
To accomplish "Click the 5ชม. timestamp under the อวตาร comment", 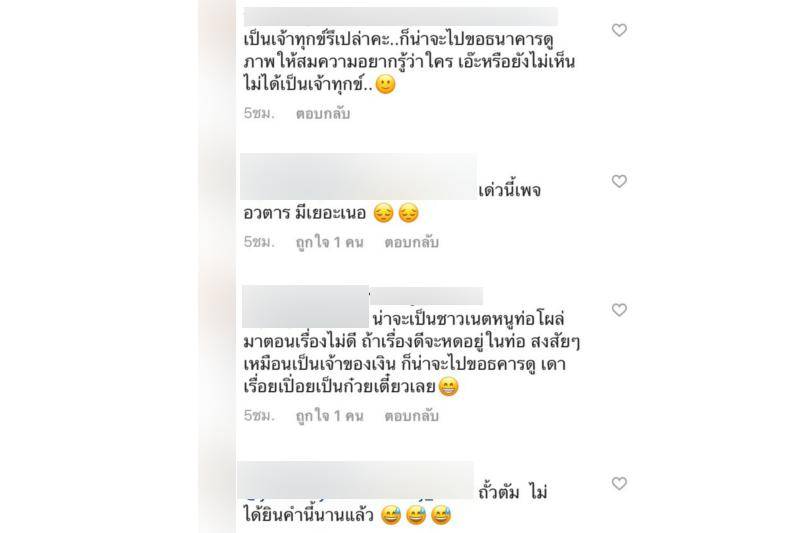I will coord(259,241).
